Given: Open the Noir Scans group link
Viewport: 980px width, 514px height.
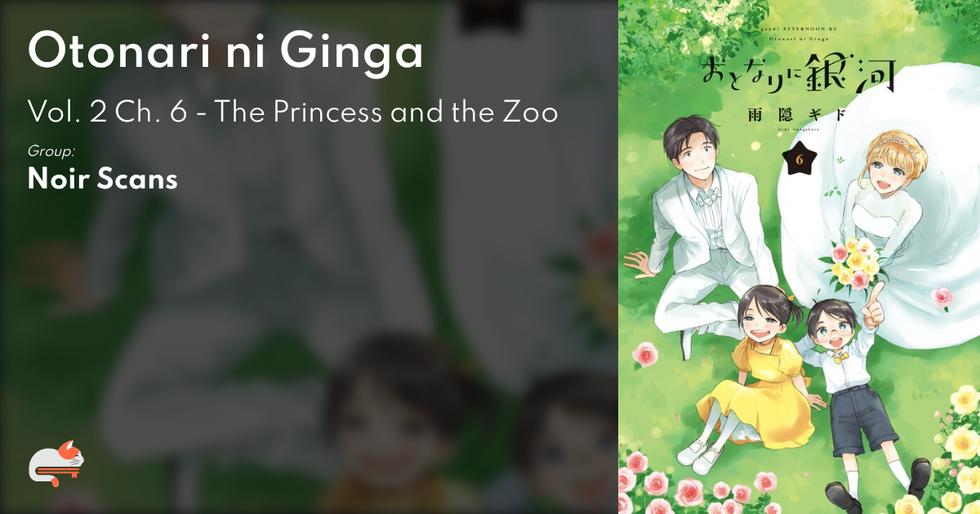Looking at the screenshot, I should (x=103, y=179).
